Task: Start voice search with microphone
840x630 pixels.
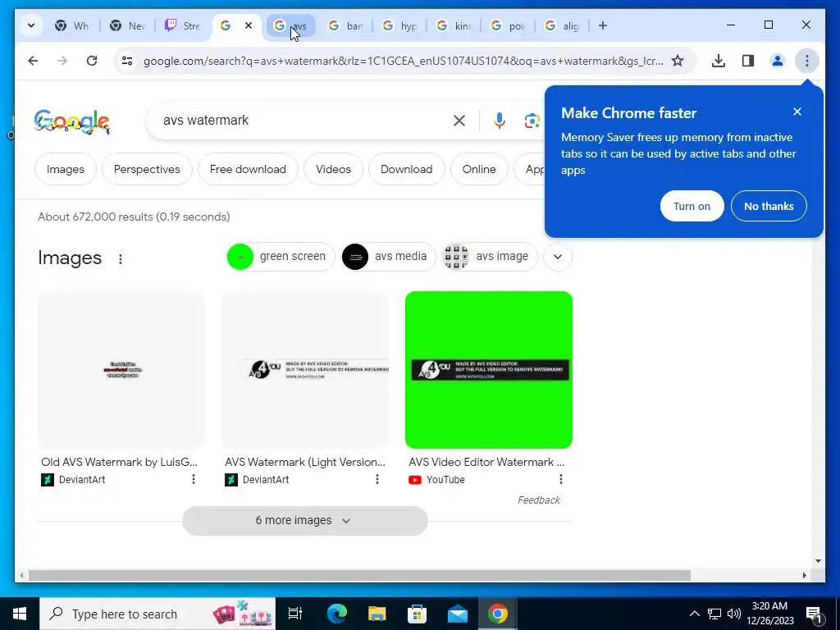Action: coord(500,121)
